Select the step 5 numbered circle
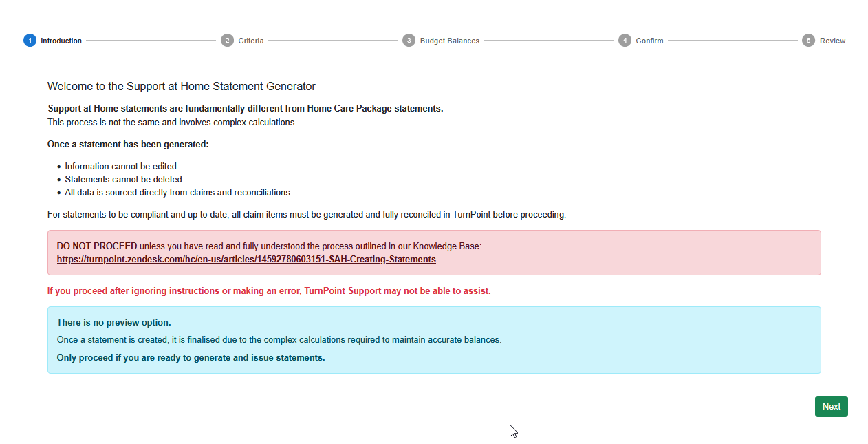Viewport: 868px width, 444px height. (809, 41)
